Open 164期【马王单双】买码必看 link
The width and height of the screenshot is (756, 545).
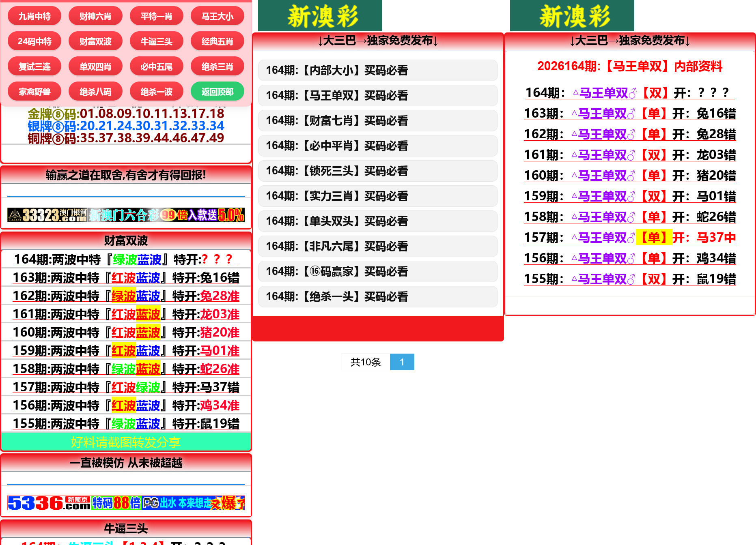(378, 95)
